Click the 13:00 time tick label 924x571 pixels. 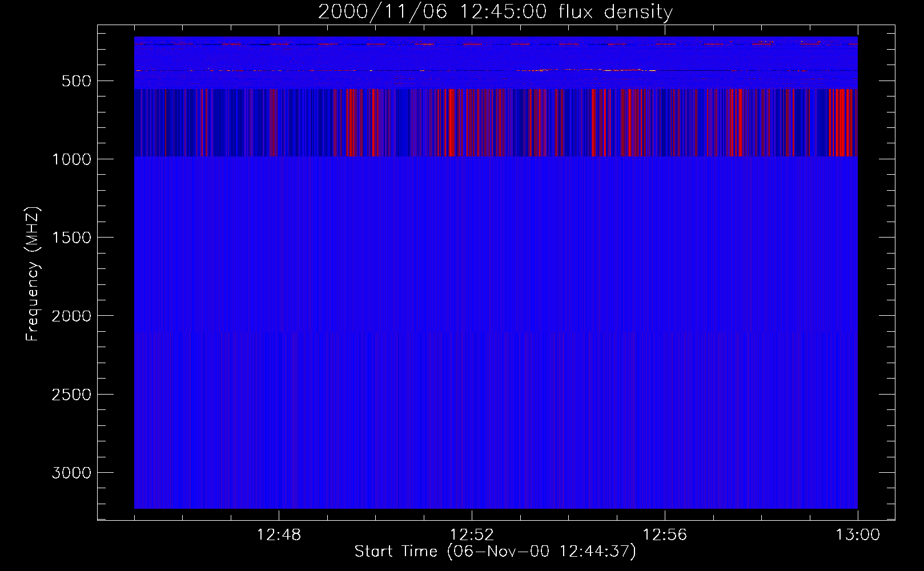(x=858, y=535)
